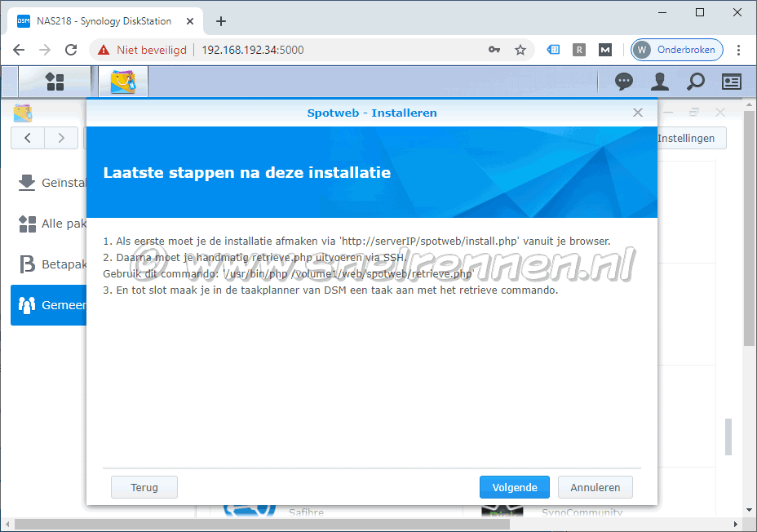Maximize the Package Center window
This screenshot has width=757, height=532.
click(x=694, y=113)
